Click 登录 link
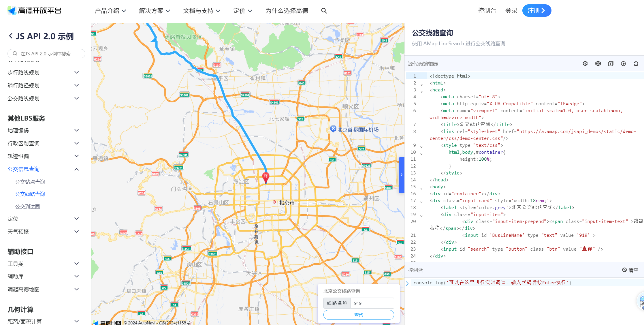Image resolution: width=644 pixels, height=325 pixels. (x=511, y=11)
